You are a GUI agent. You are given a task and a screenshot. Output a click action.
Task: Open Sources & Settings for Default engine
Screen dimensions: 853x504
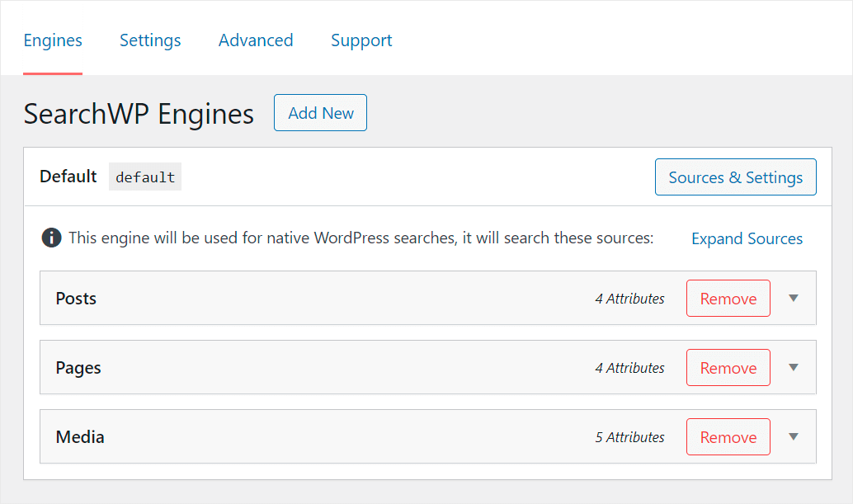pyautogui.click(x=736, y=177)
